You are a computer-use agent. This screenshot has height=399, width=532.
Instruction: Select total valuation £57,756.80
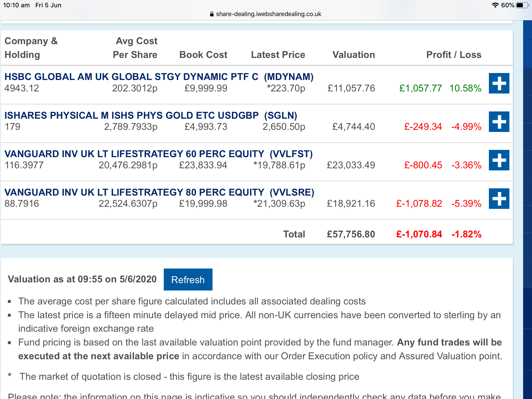pyautogui.click(x=351, y=234)
